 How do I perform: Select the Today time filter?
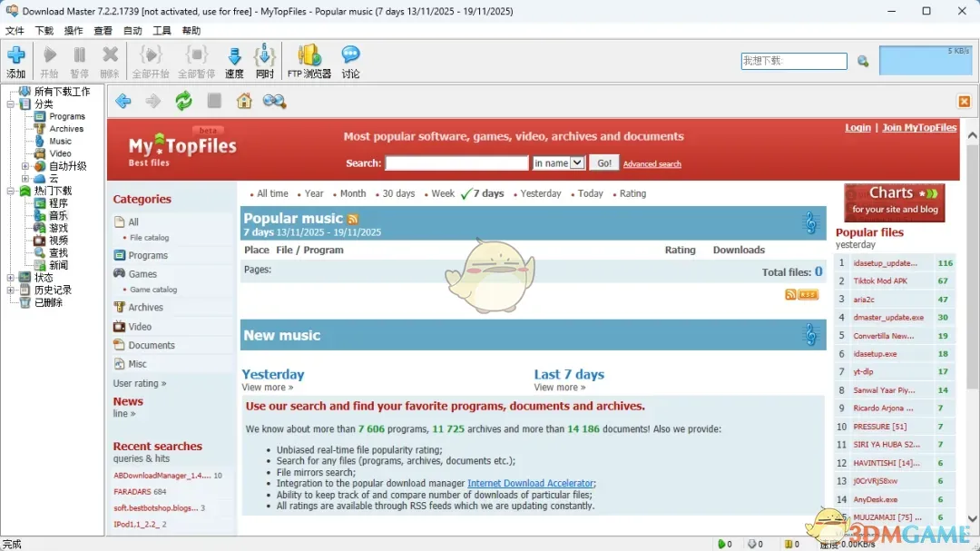[589, 193]
